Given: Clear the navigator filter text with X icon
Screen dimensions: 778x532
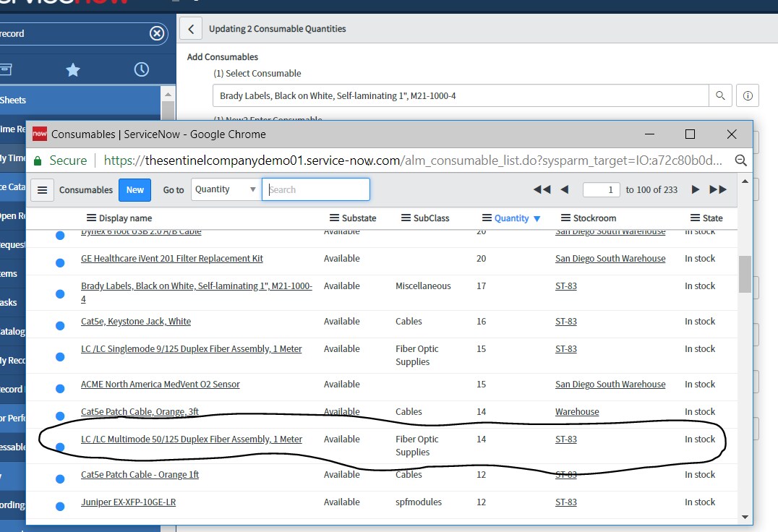Looking at the screenshot, I should click(x=157, y=33).
